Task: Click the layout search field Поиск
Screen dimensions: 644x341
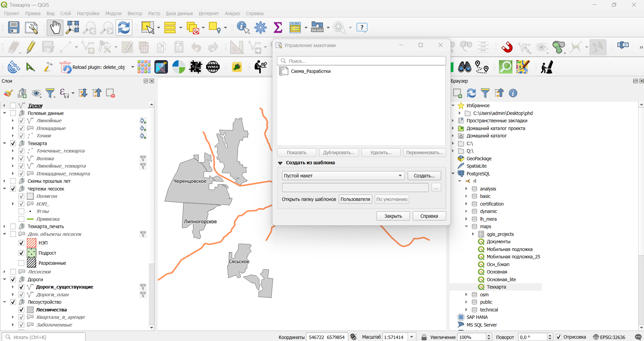Action: point(361,61)
